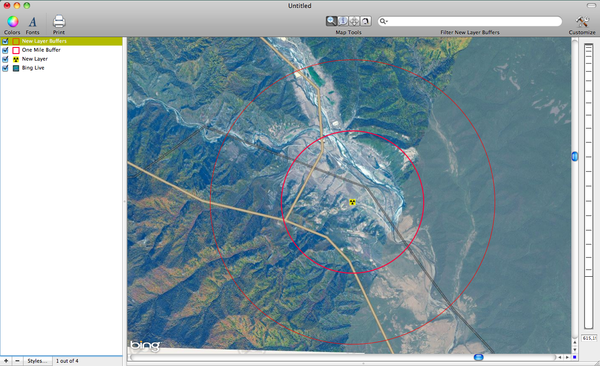The image size is (600, 366).
Task: Hide the Bing Live layer
Action: point(5,68)
